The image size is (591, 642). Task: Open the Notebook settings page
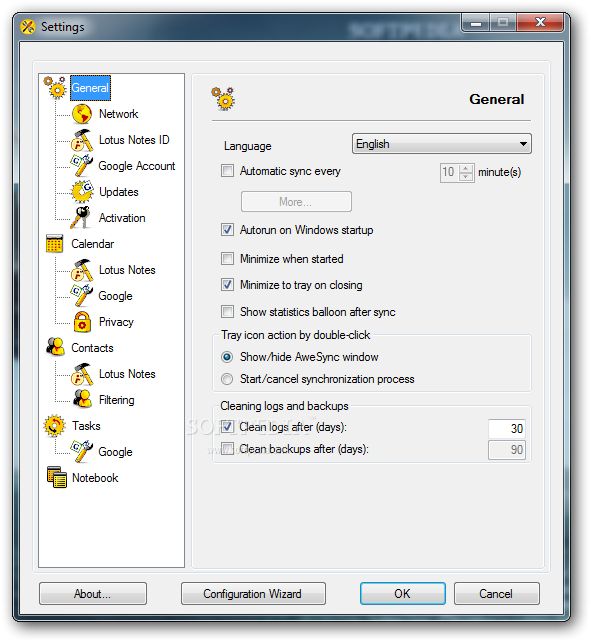pyautogui.click(x=95, y=478)
